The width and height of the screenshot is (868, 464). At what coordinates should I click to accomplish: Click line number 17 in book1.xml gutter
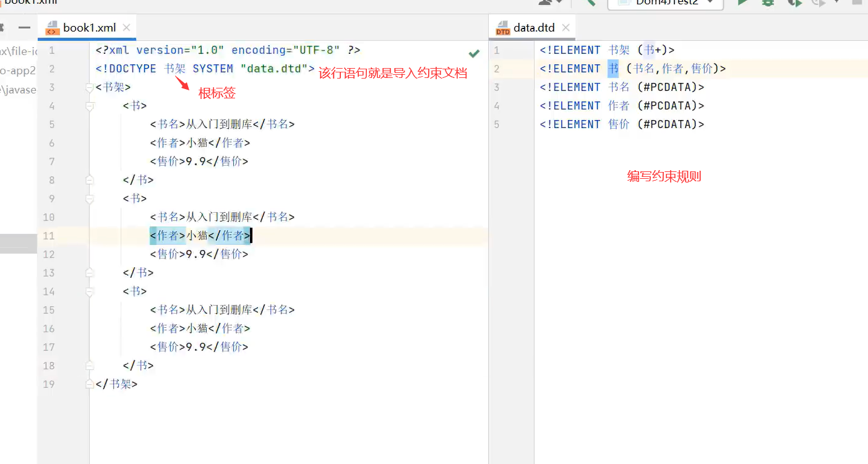[x=49, y=347]
